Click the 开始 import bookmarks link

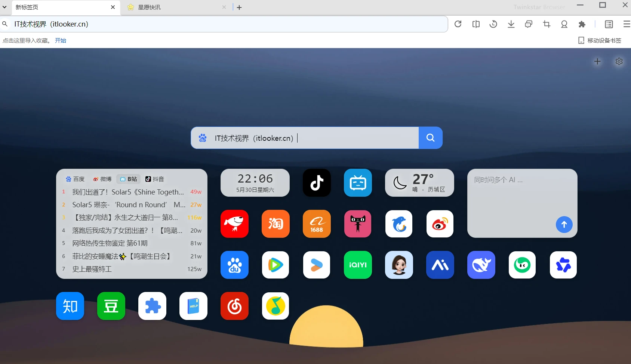(61, 40)
